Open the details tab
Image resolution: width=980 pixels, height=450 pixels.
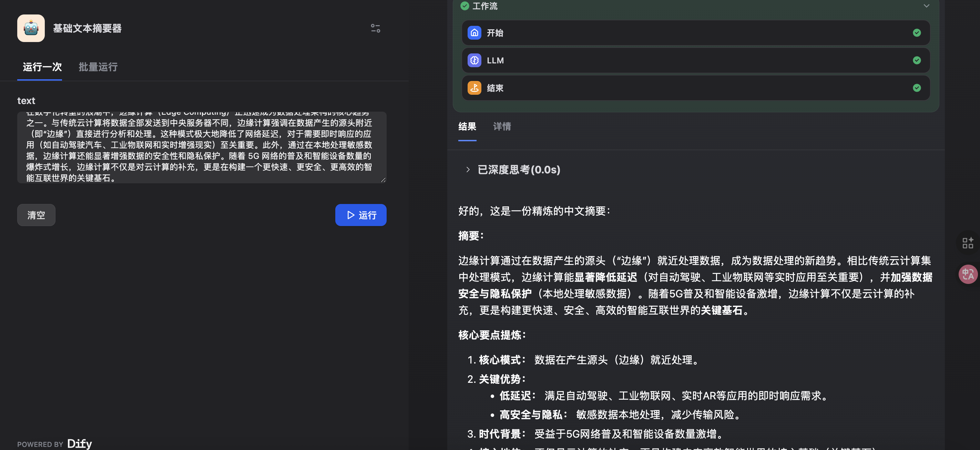click(502, 126)
